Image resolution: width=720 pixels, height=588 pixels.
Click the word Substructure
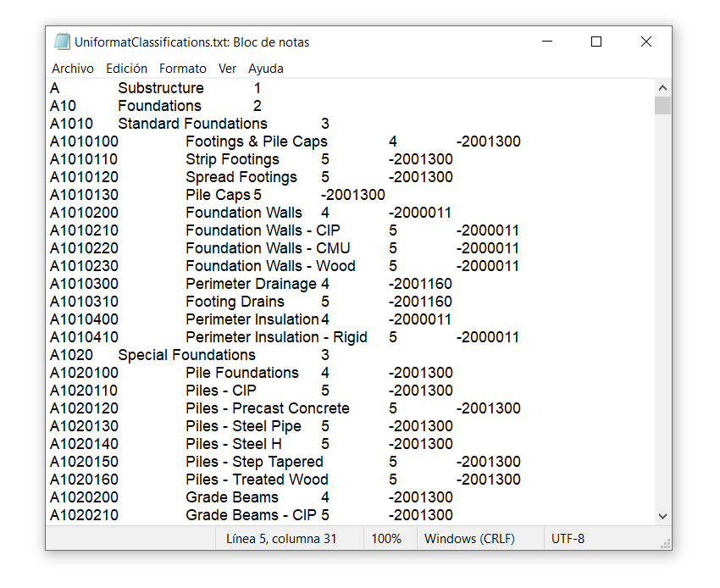point(161,88)
